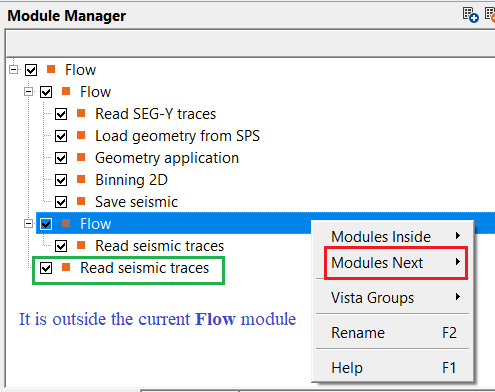The image size is (495, 392).
Task: Uncheck the highlighted Flow module checkbox
Action: point(46,224)
